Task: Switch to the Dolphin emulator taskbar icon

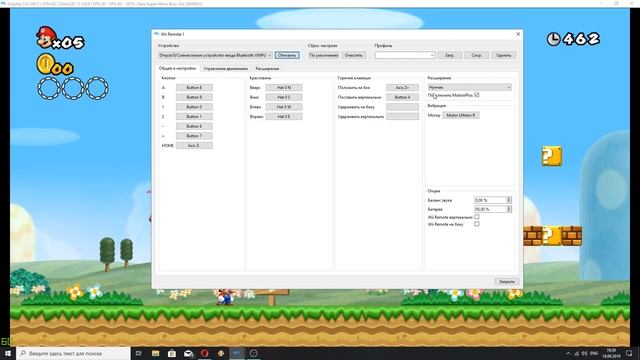Action: point(237,353)
